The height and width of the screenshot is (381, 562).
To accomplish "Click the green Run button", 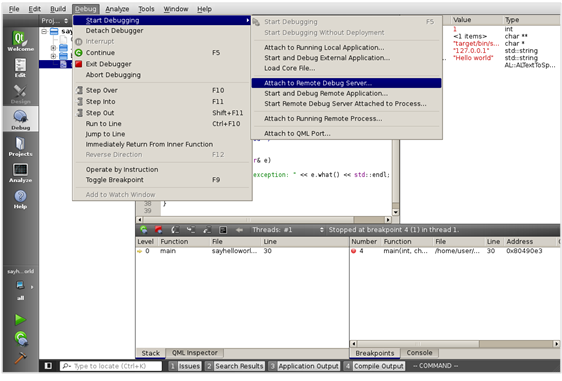I will pyautogui.click(x=20, y=319).
